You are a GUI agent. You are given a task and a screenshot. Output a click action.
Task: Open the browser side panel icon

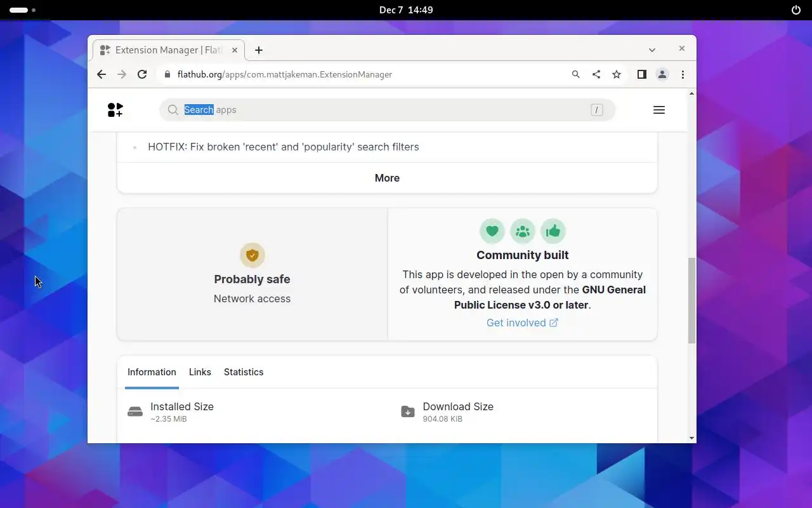pos(642,74)
